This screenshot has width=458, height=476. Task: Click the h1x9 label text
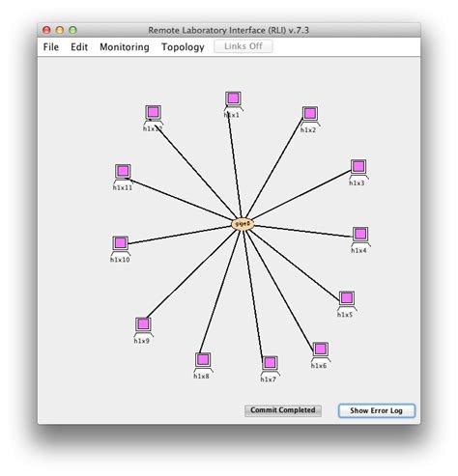(142, 341)
